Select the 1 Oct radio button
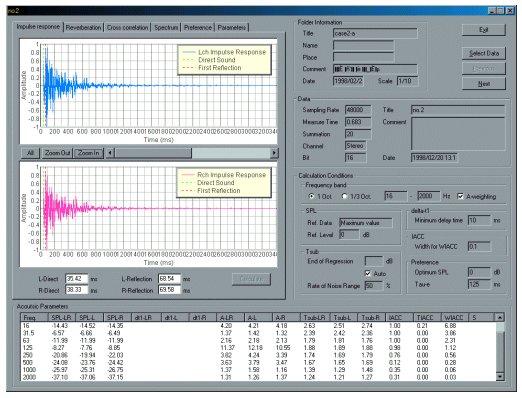This screenshot has height=398, width=522. [311, 196]
